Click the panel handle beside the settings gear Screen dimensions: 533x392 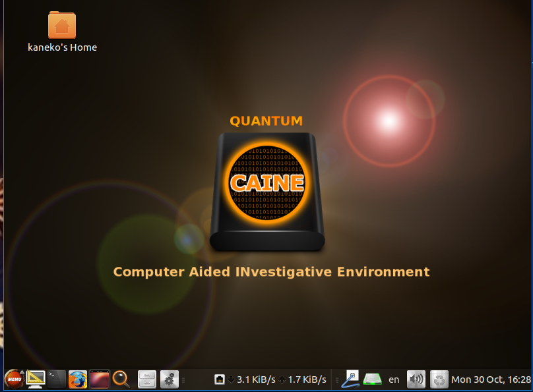(x=183, y=380)
